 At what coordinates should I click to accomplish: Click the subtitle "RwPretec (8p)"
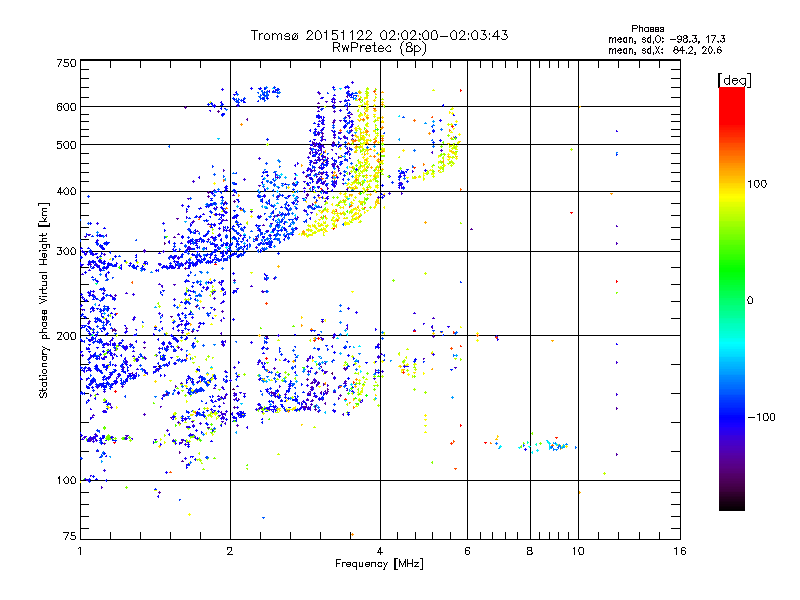tap(380, 48)
